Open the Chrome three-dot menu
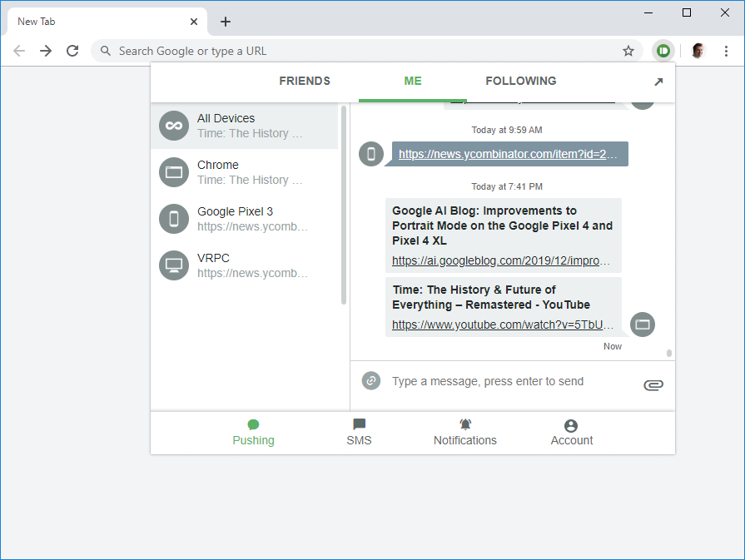This screenshot has height=560, width=745. [x=726, y=51]
